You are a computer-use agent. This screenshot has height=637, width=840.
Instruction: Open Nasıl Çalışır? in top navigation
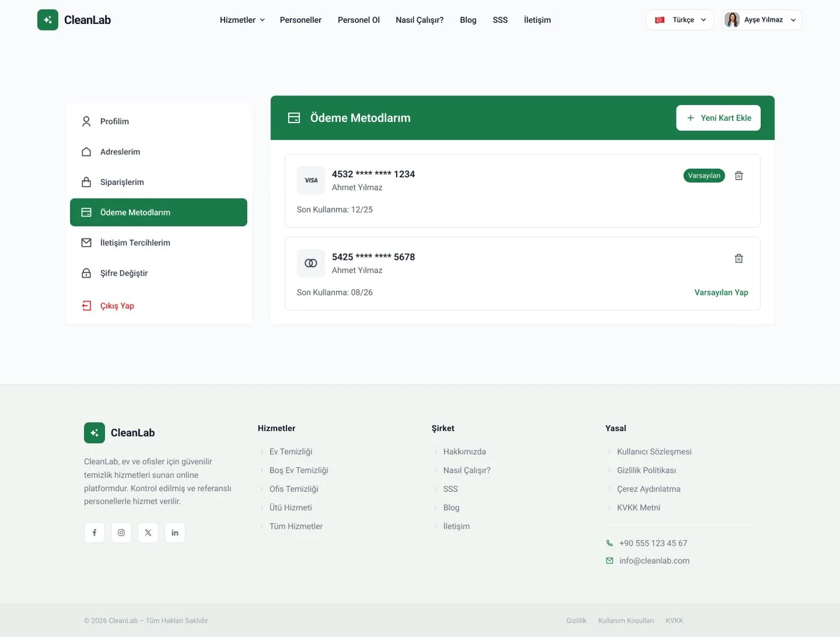419,20
